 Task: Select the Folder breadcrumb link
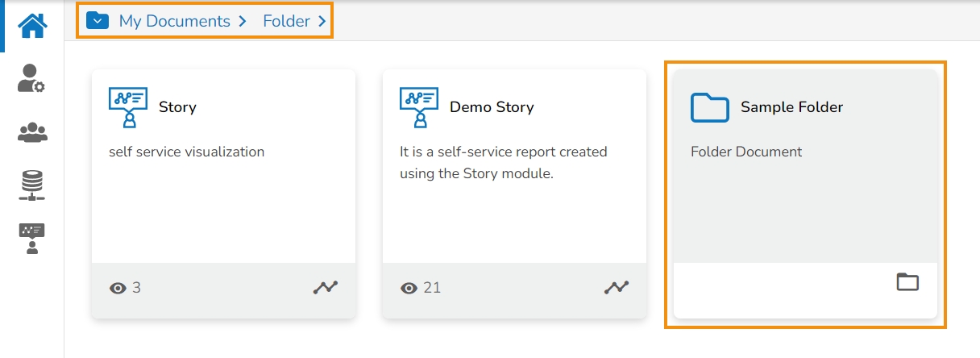pyautogui.click(x=286, y=22)
